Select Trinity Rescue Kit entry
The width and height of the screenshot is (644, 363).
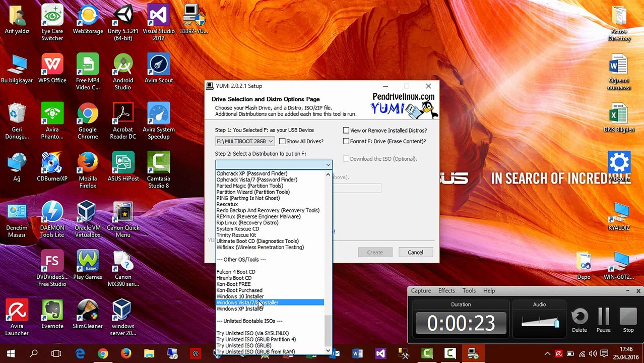pyautogui.click(x=270, y=235)
